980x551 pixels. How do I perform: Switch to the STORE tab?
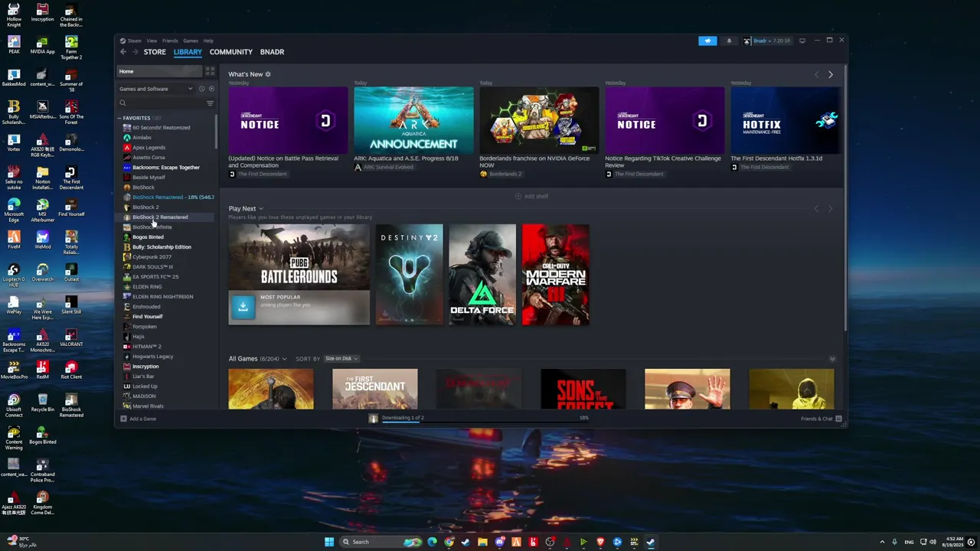pyautogui.click(x=155, y=52)
